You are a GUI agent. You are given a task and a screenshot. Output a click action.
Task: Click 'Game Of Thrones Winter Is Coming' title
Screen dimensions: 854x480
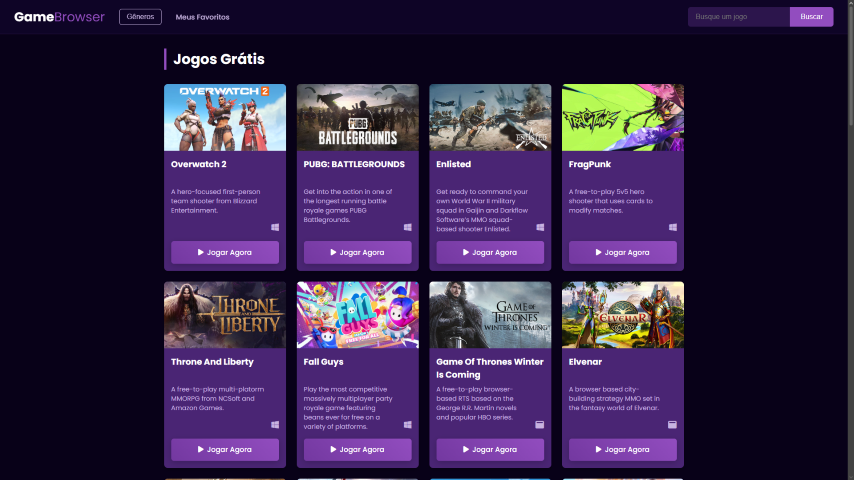click(490, 368)
